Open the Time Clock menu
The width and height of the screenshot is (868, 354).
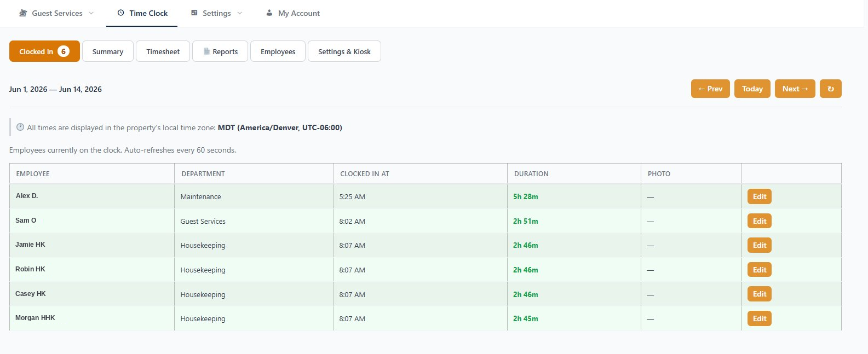[x=142, y=13]
